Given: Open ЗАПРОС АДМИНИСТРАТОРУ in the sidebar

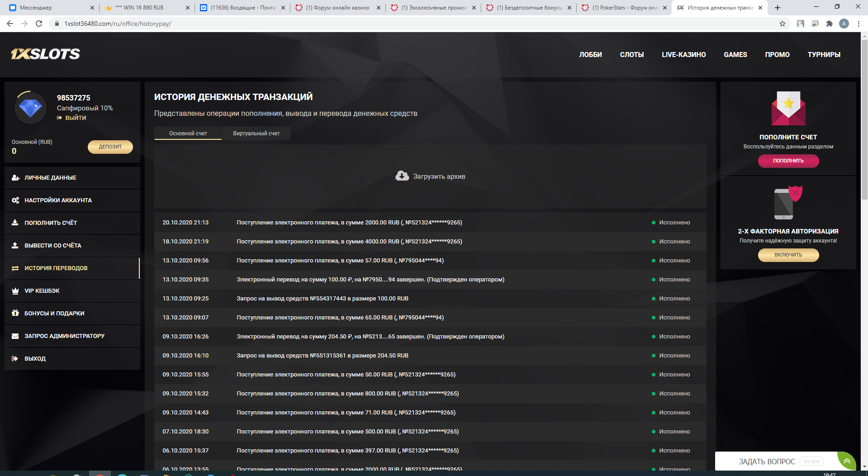Looking at the screenshot, I should point(72,336).
